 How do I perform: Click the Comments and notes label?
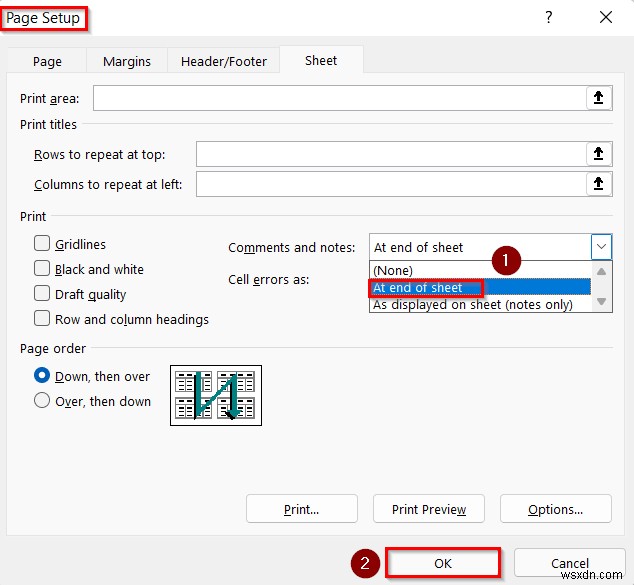point(292,247)
